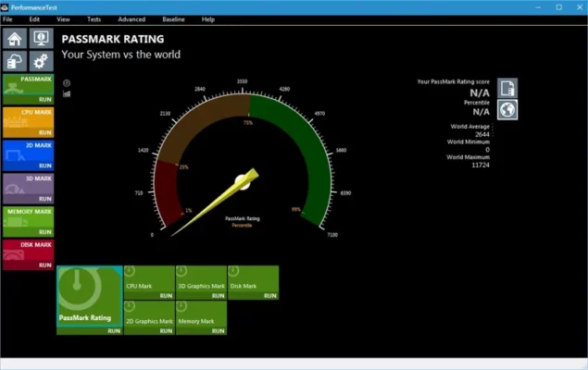Run the 3D Mark sidebar test
Screen dimensions: 588x370
(45, 199)
